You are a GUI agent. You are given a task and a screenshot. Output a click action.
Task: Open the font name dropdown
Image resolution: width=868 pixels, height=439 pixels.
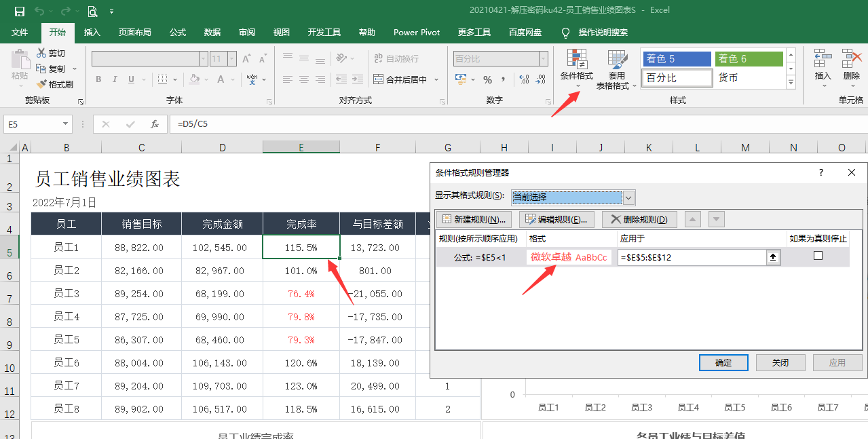203,59
